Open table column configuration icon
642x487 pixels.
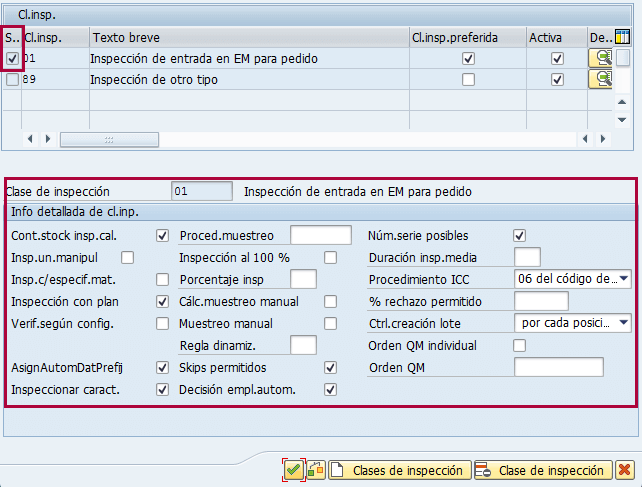tap(622, 37)
